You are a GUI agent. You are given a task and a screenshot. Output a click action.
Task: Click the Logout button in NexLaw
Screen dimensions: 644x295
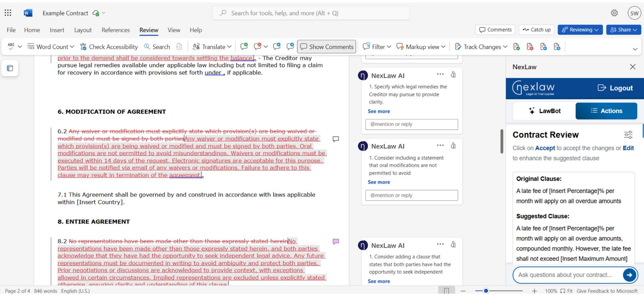coord(615,88)
